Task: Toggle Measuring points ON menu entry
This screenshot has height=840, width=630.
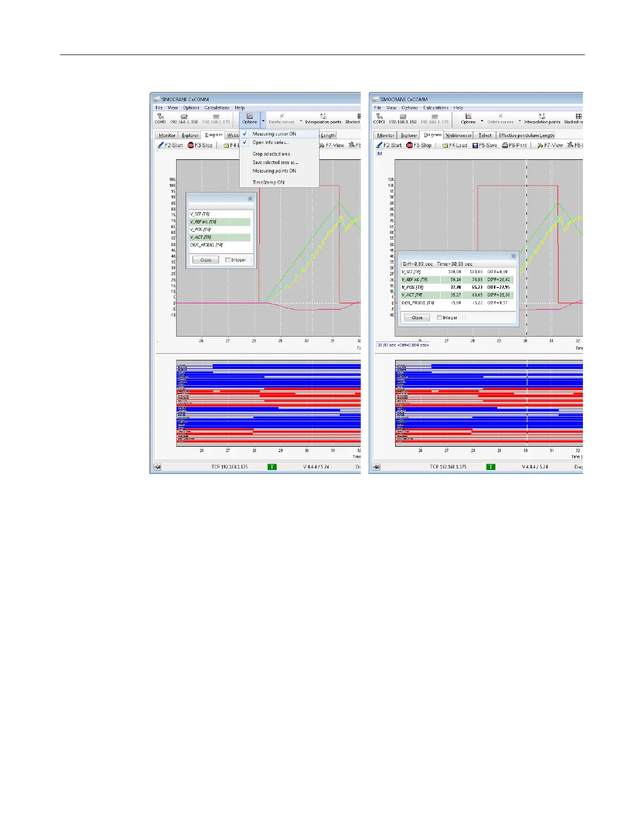Action: (x=279, y=171)
